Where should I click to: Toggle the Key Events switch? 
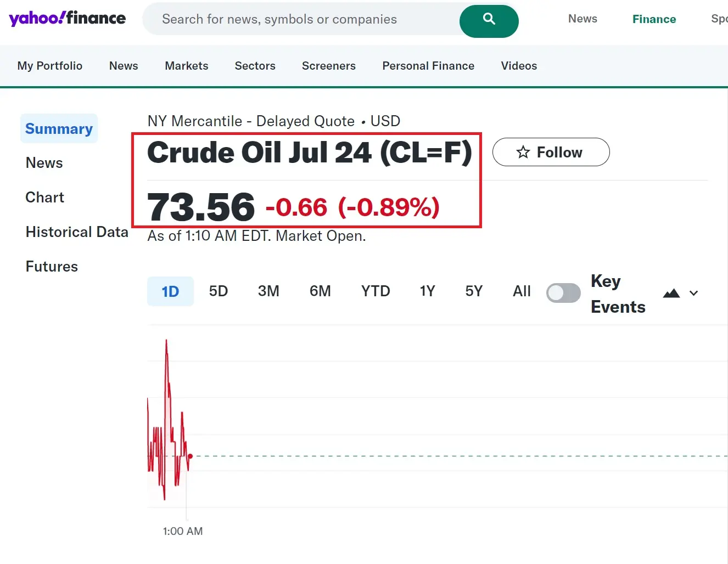tap(563, 292)
